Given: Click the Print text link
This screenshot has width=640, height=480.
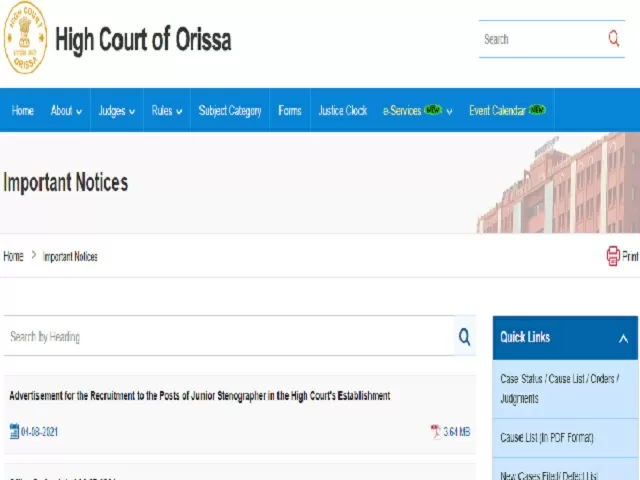Looking at the screenshot, I should [630, 256].
